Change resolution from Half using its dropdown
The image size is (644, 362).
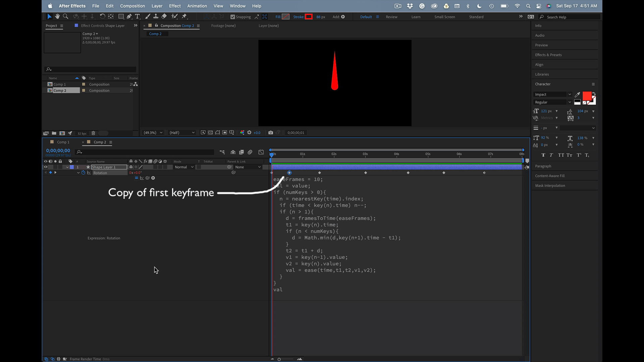tap(181, 132)
